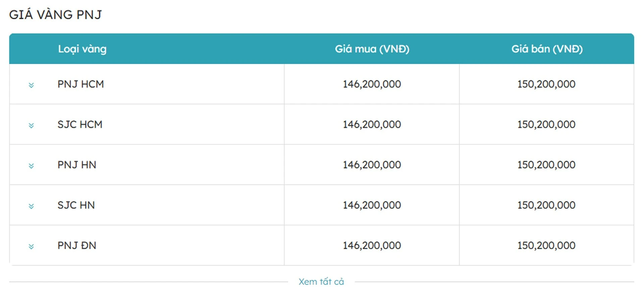
Task: Expand the PNJ HN row chevron
Action: click(31, 165)
